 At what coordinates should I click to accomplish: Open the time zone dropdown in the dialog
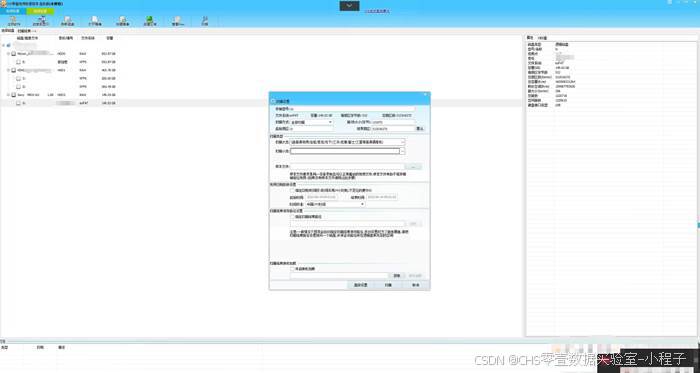click(335, 204)
